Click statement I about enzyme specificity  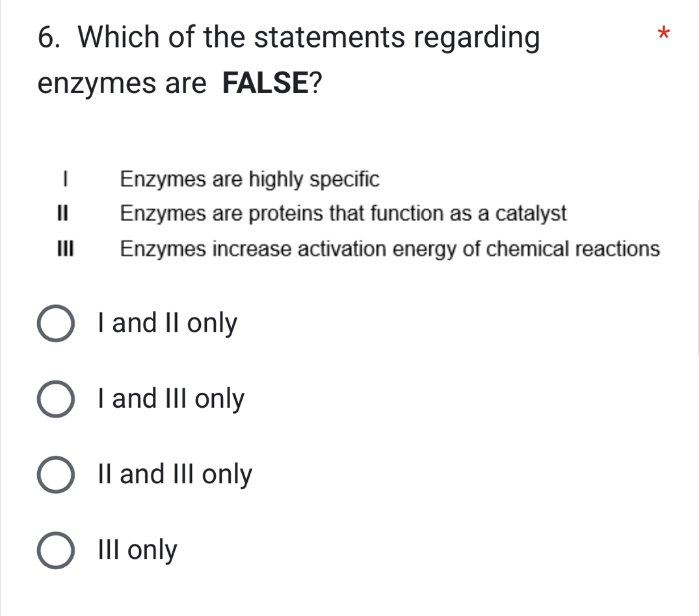coord(250,180)
